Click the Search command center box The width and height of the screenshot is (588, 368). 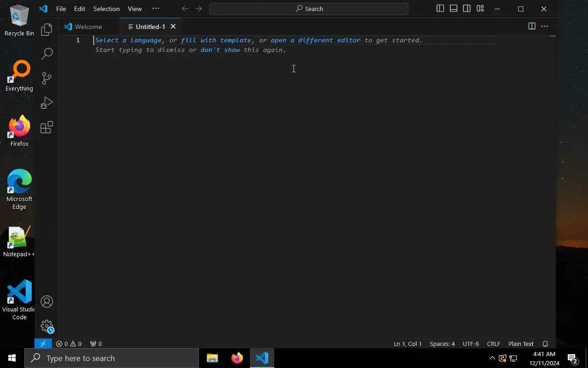pyautogui.click(x=309, y=8)
